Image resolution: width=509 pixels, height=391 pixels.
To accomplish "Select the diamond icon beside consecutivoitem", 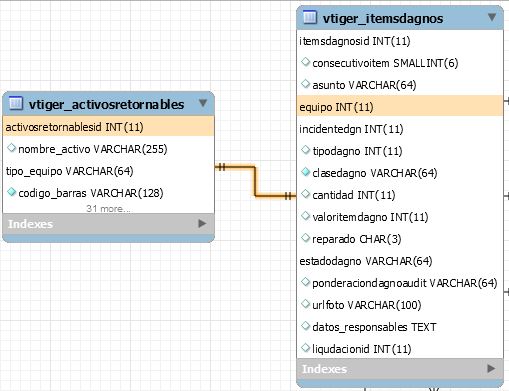I will point(305,62).
